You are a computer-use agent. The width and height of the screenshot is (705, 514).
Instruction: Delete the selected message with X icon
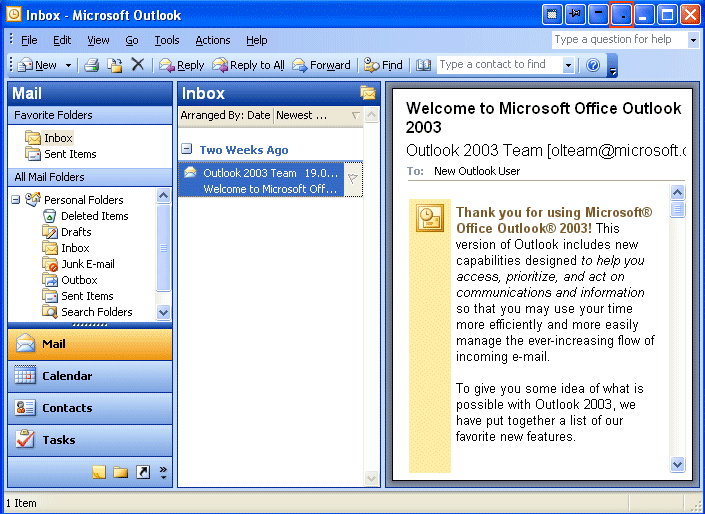pos(138,65)
